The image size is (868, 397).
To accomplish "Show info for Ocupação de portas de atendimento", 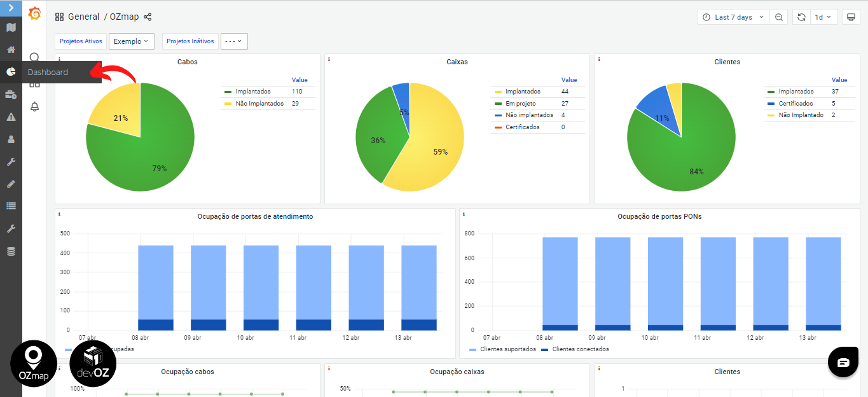I will pyautogui.click(x=59, y=214).
